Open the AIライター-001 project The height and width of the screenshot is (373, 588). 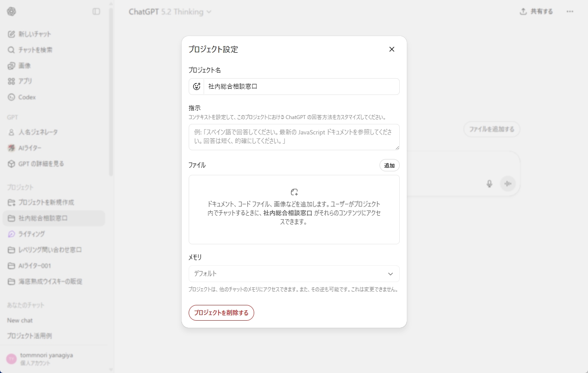(x=54, y=266)
